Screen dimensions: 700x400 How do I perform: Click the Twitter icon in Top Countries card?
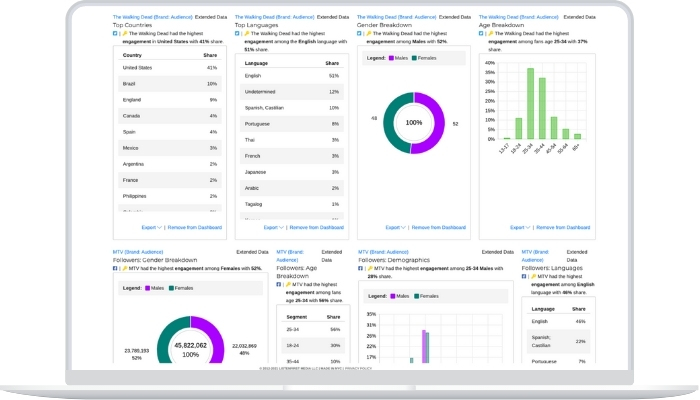point(115,33)
